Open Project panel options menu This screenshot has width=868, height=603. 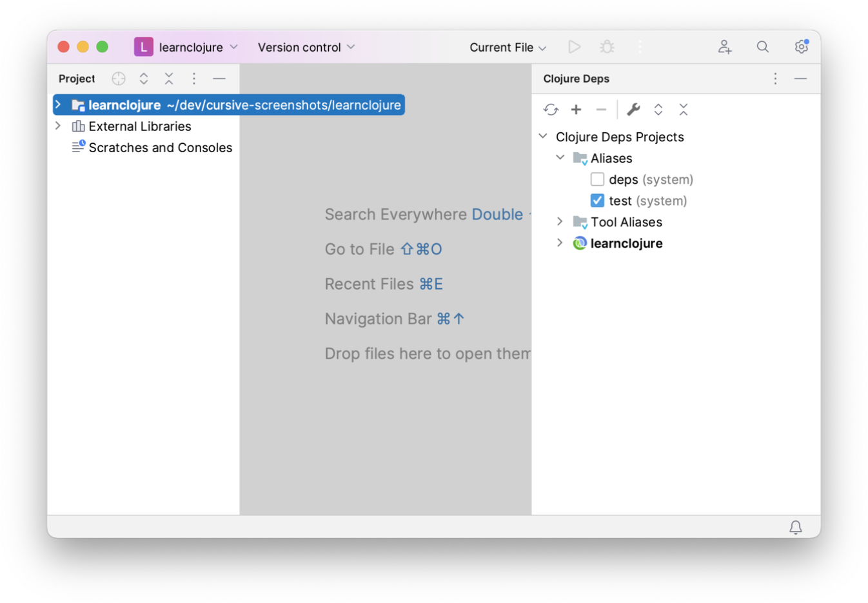(194, 79)
